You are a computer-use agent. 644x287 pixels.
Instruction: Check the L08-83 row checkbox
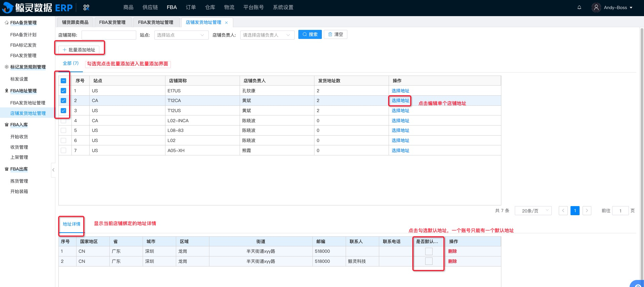pyautogui.click(x=63, y=130)
